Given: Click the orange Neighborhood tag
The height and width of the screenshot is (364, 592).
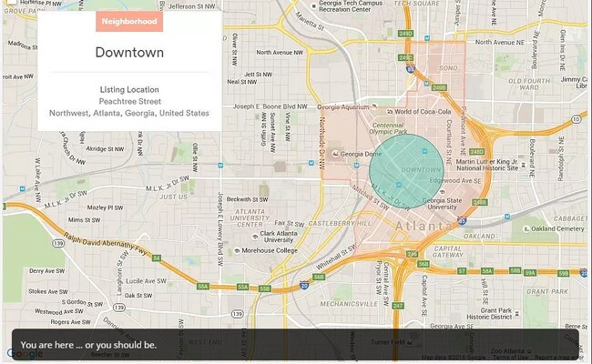Looking at the screenshot, I should coord(129,21).
